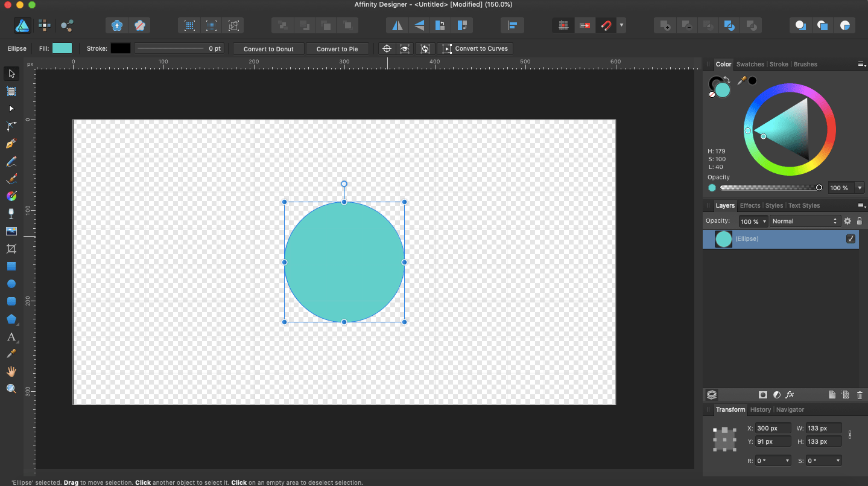Select the Rounded Rectangle tool
Screen dimensions: 868x486
[x=11, y=301]
